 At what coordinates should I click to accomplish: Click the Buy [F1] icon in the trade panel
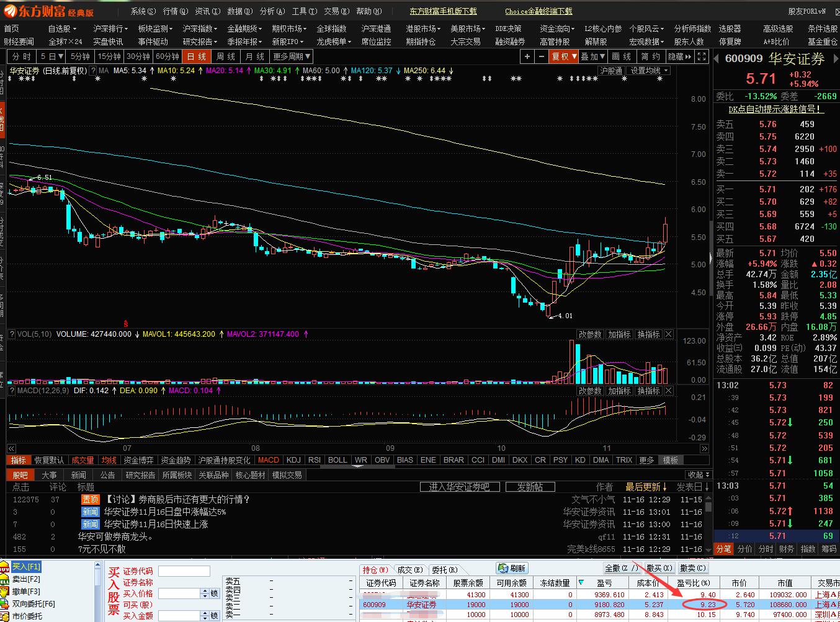(5, 567)
